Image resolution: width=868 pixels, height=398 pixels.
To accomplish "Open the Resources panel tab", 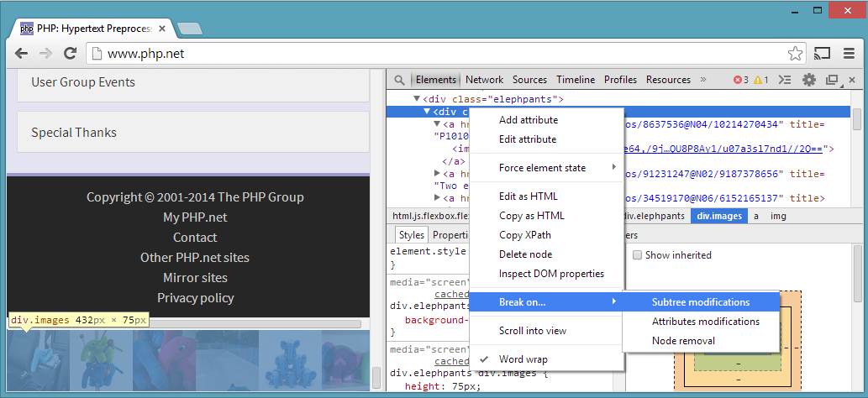I will (668, 80).
